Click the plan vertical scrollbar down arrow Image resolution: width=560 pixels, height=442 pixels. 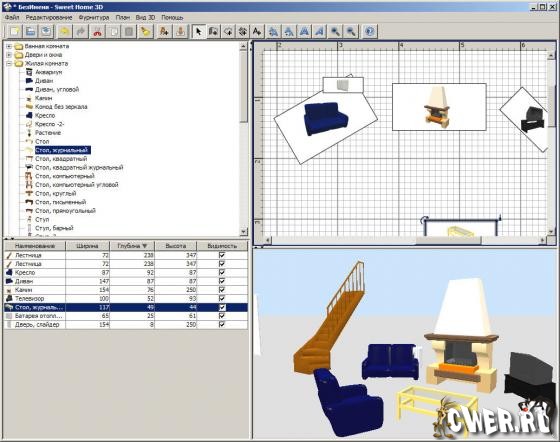click(551, 232)
